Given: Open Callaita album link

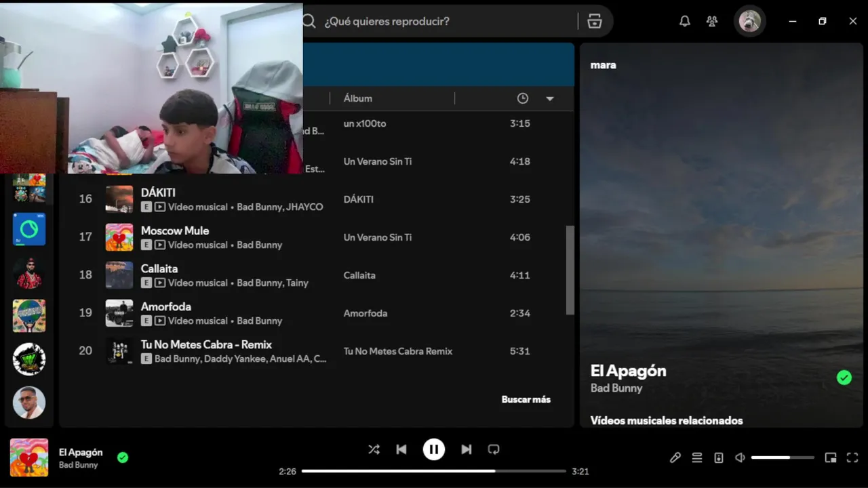Looking at the screenshot, I should tap(359, 275).
